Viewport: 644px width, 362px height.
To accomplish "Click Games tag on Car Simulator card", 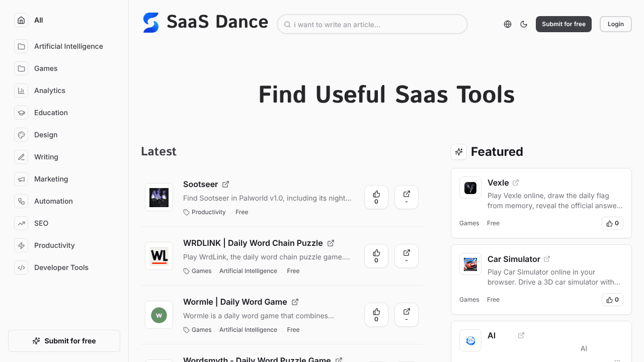I will (x=469, y=300).
